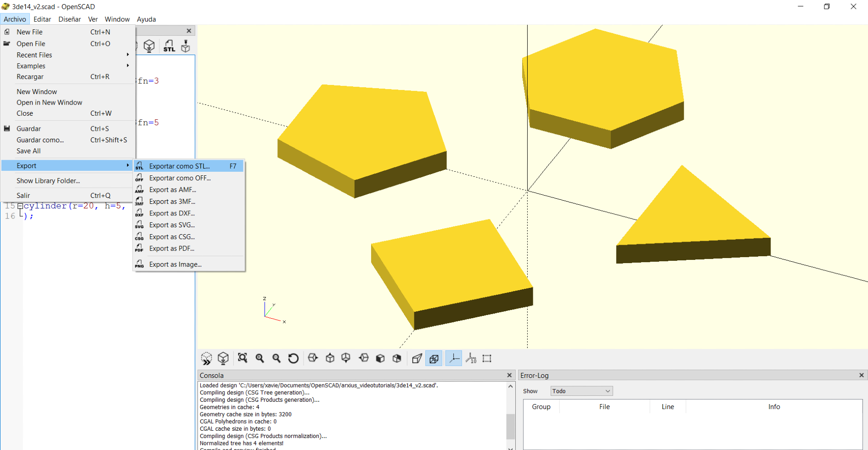Click the console vertical scrollbar
The width and height of the screenshot is (868, 450).
pos(510,426)
